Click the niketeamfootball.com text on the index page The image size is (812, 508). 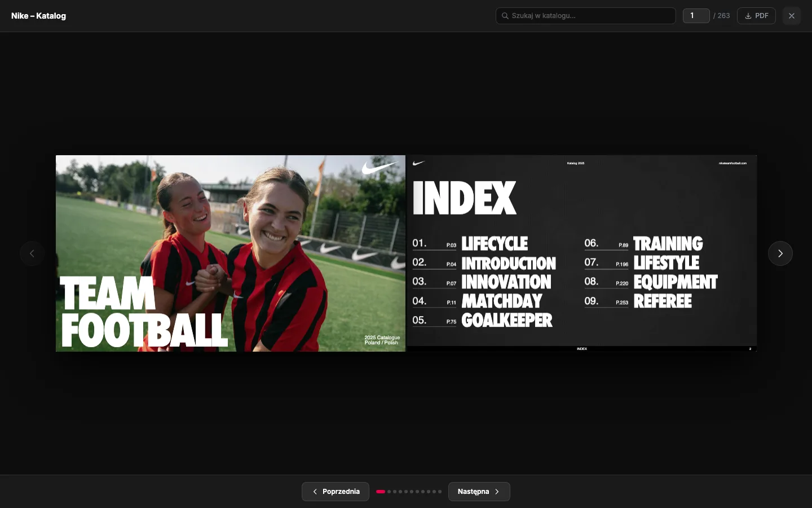click(732, 163)
